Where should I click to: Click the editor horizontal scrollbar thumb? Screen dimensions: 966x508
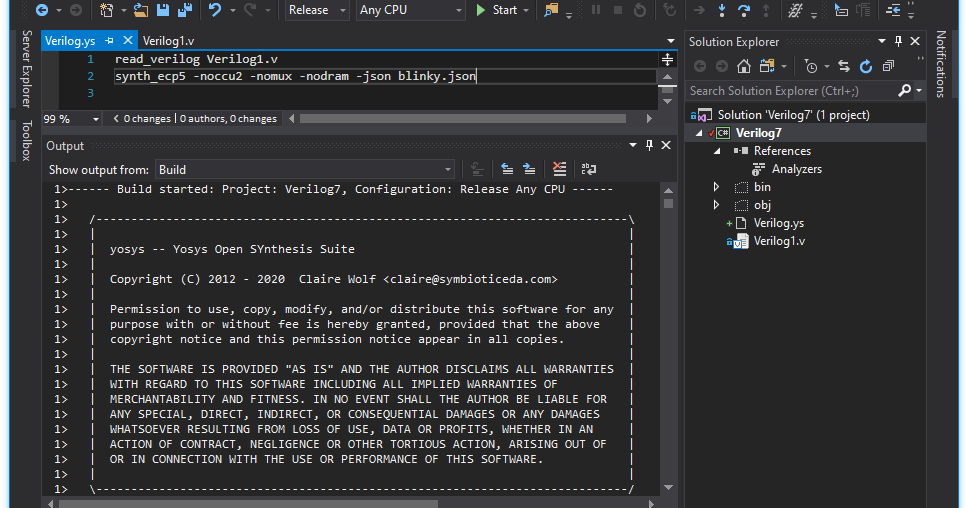coord(463,119)
